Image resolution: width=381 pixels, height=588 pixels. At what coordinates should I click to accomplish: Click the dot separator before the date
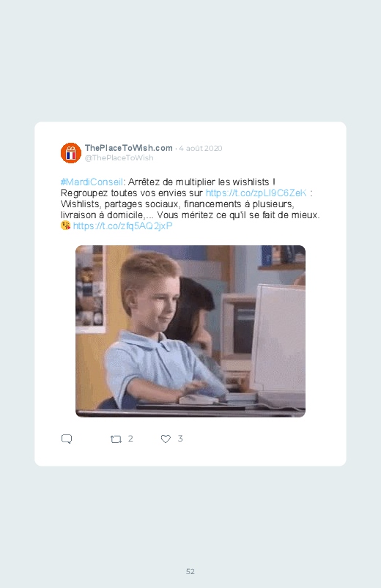[x=176, y=149]
